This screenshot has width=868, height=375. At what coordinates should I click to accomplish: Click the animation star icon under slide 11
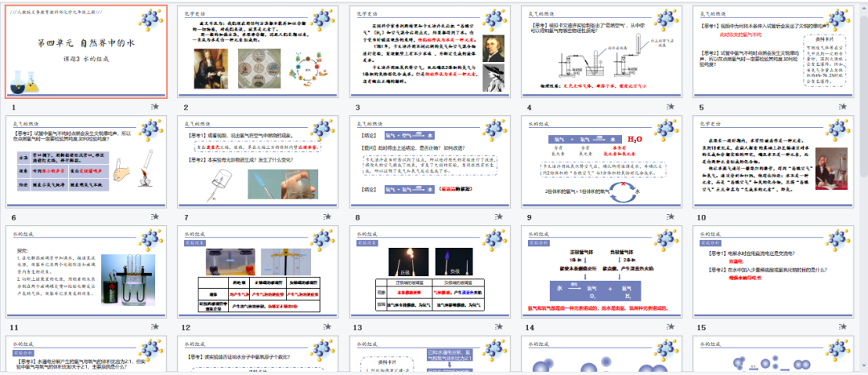[156, 327]
